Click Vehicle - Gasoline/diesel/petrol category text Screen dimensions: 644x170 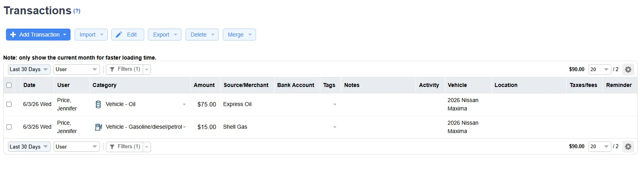click(x=144, y=127)
